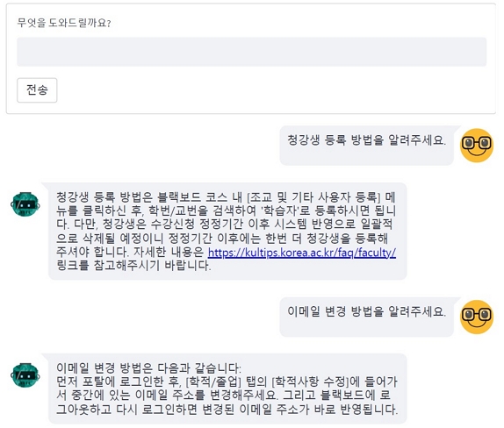Viewport: 504px width, 428px height.
Task: Click the 링크를 참고해주시기 바랍니다 line
Action: (x=133, y=266)
